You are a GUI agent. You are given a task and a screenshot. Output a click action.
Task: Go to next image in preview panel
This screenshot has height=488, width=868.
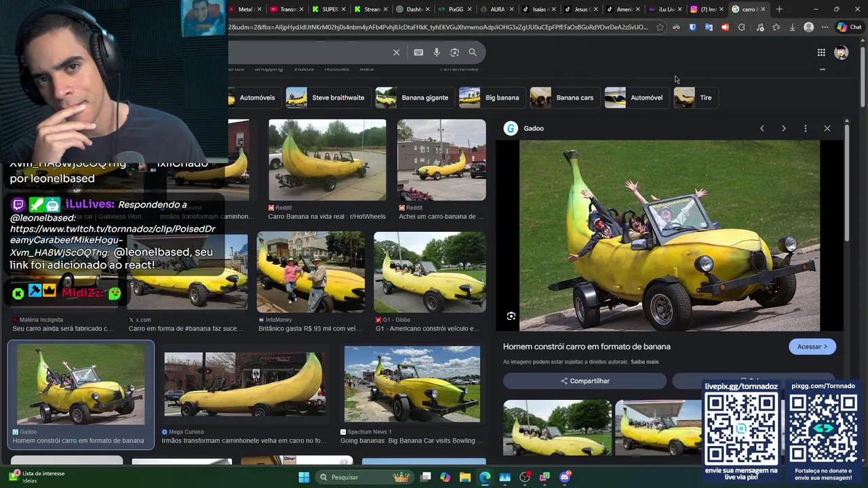pyautogui.click(x=784, y=128)
